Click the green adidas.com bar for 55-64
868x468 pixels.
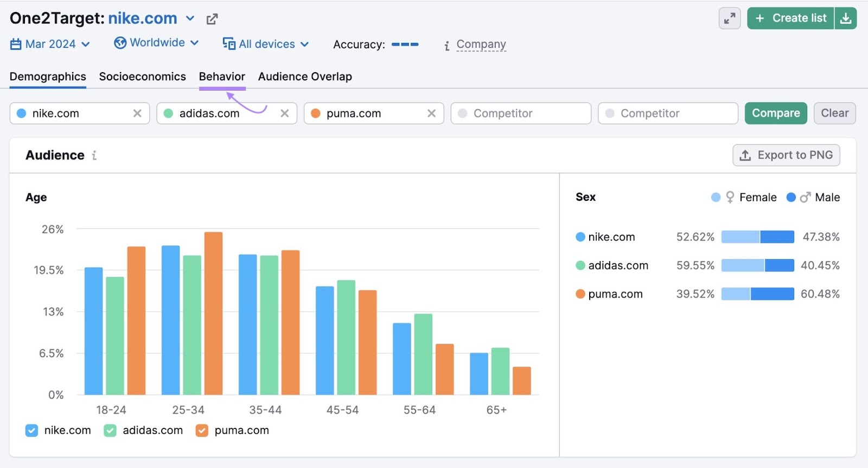tap(423, 355)
